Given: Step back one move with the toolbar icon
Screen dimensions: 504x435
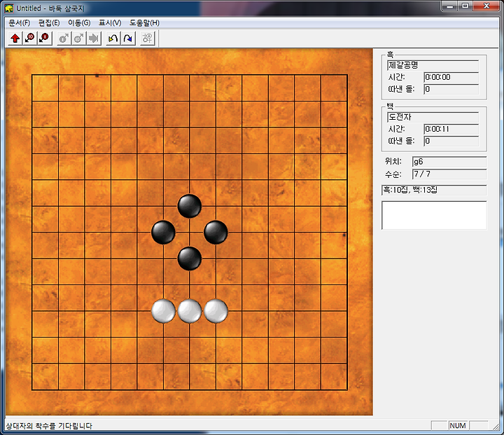Looking at the screenshot, I should click(45, 39).
